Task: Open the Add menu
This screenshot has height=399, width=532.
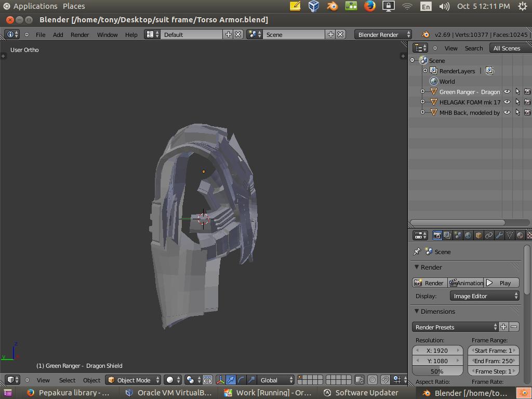Action: tap(58, 35)
